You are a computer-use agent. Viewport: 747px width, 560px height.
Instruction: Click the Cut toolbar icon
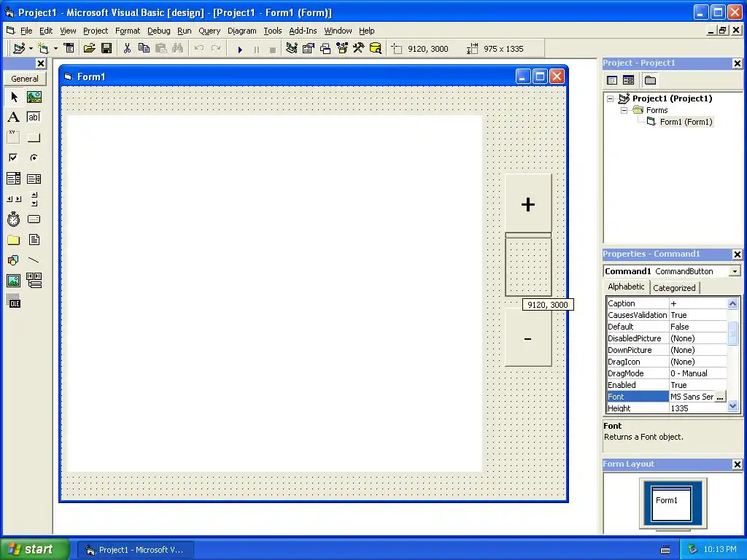click(127, 49)
